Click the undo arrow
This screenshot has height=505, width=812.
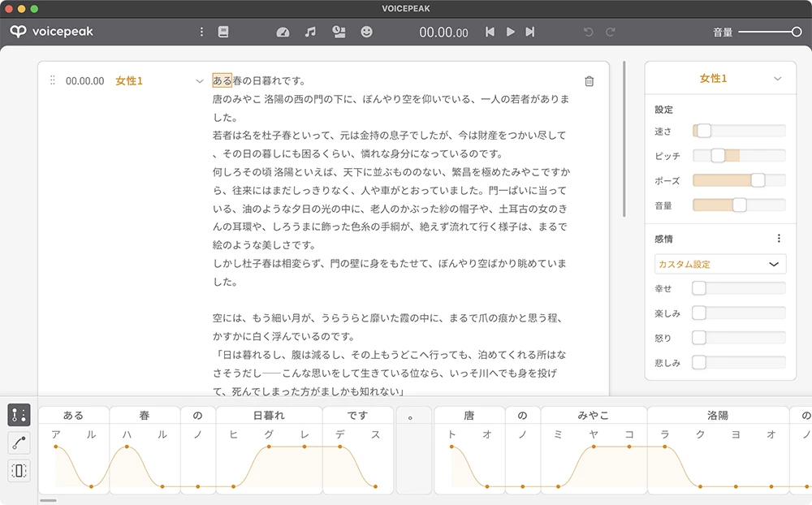point(589,32)
